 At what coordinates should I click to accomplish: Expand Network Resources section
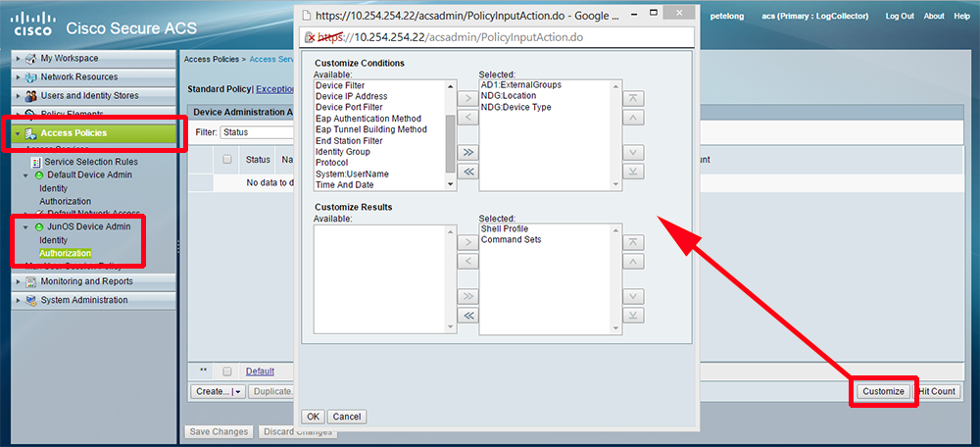coord(19,76)
